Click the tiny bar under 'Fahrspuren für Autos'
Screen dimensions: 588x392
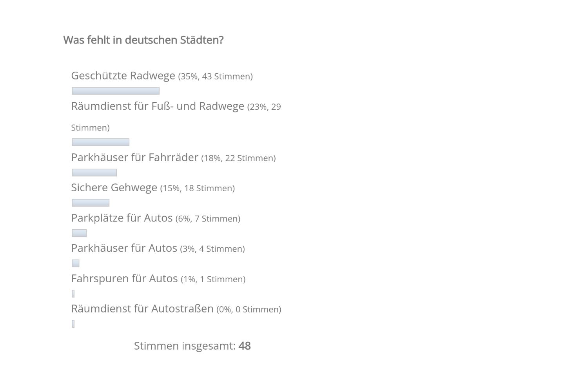click(x=73, y=294)
